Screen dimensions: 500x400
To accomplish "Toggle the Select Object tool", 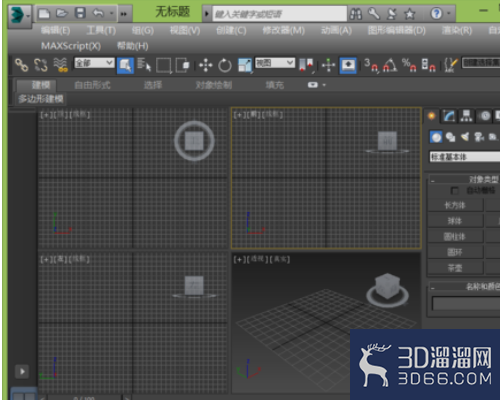I will (x=125, y=65).
